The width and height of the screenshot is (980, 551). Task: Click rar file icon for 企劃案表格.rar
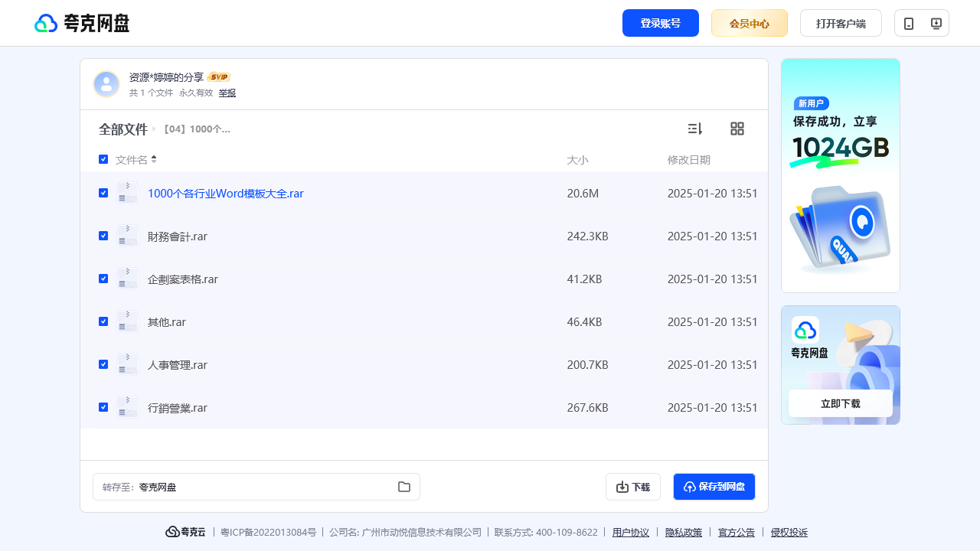click(128, 279)
